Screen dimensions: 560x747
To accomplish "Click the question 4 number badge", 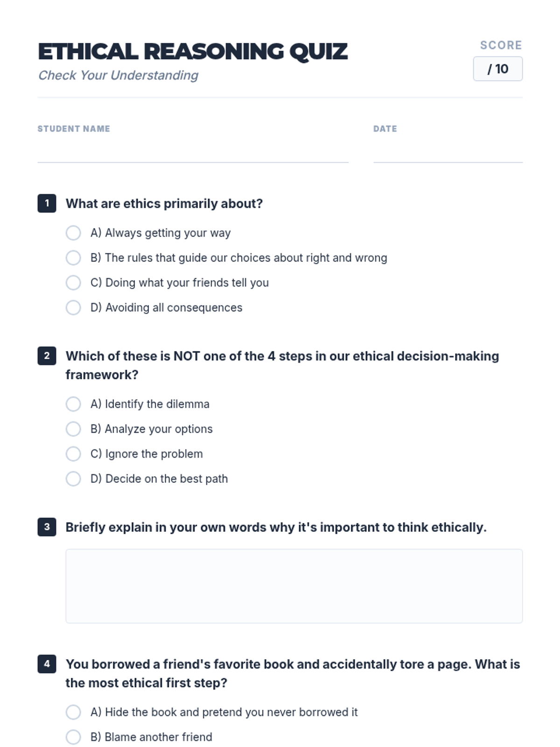I will (47, 664).
